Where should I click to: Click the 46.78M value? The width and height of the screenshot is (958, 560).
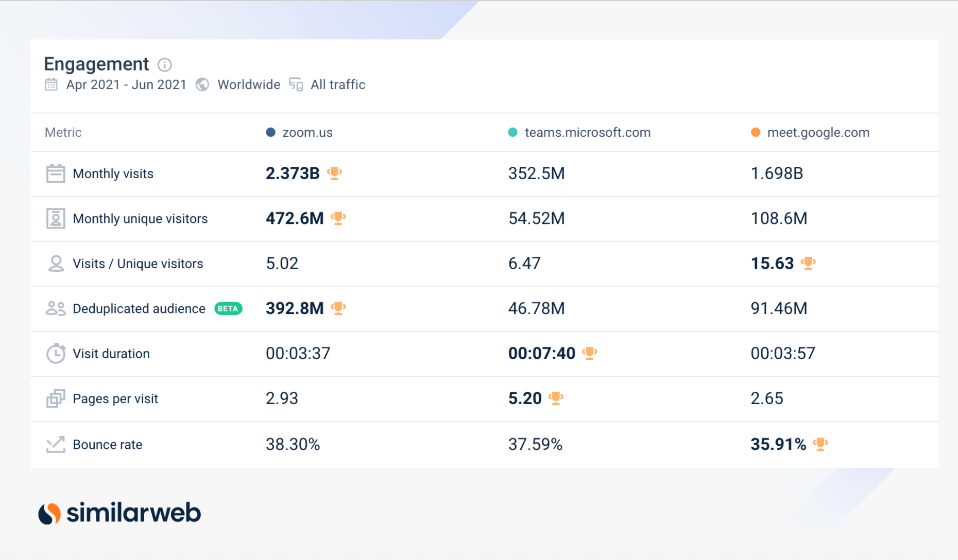pyautogui.click(x=537, y=308)
